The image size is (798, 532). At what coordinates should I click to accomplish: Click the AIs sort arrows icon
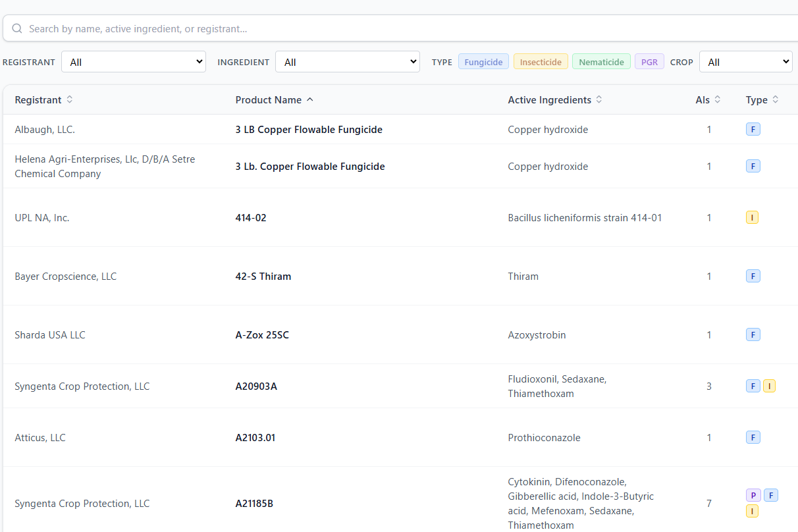click(718, 99)
